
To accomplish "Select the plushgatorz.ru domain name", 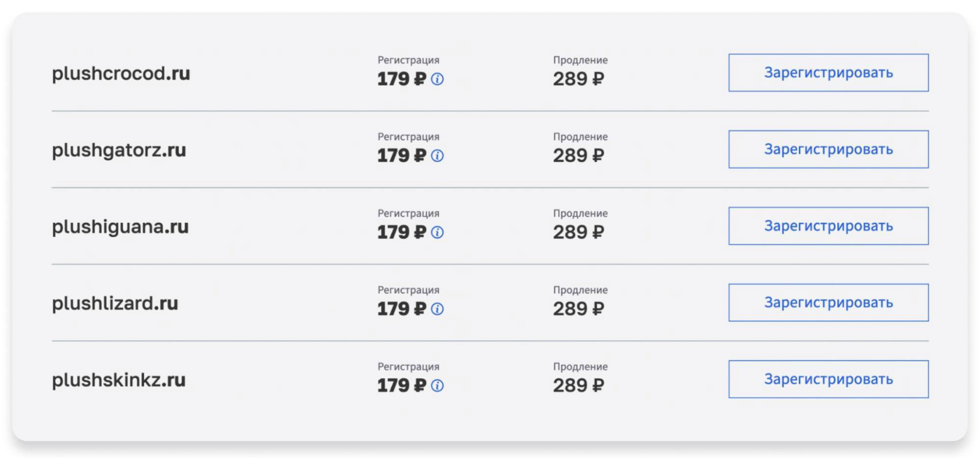I will click(x=119, y=151).
